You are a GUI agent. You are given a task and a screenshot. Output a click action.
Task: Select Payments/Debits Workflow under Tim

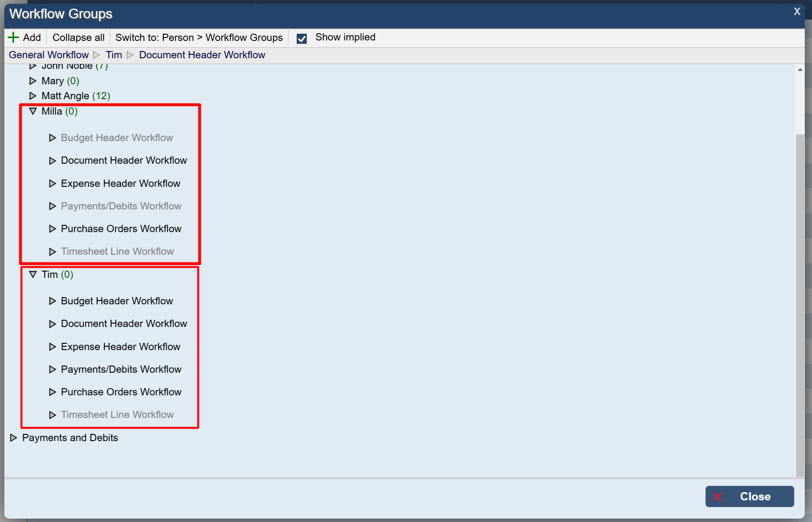(x=121, y=369)
